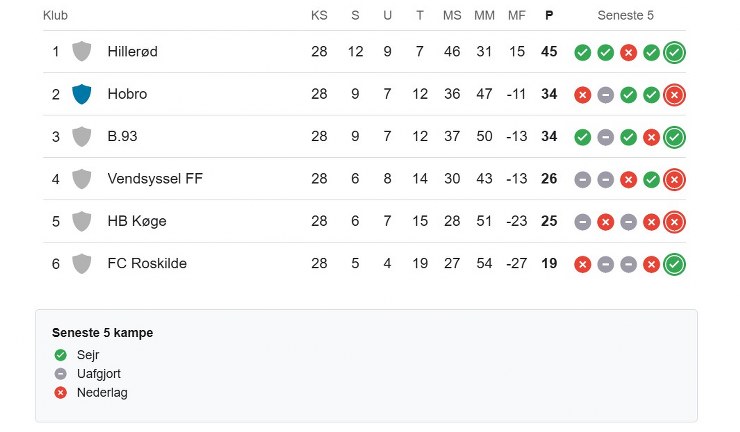Image resolution: width=740 pixels, height=432 pixels.
Task: Click HB Køge's latest circled loss icon
Action: coord(675,222)
